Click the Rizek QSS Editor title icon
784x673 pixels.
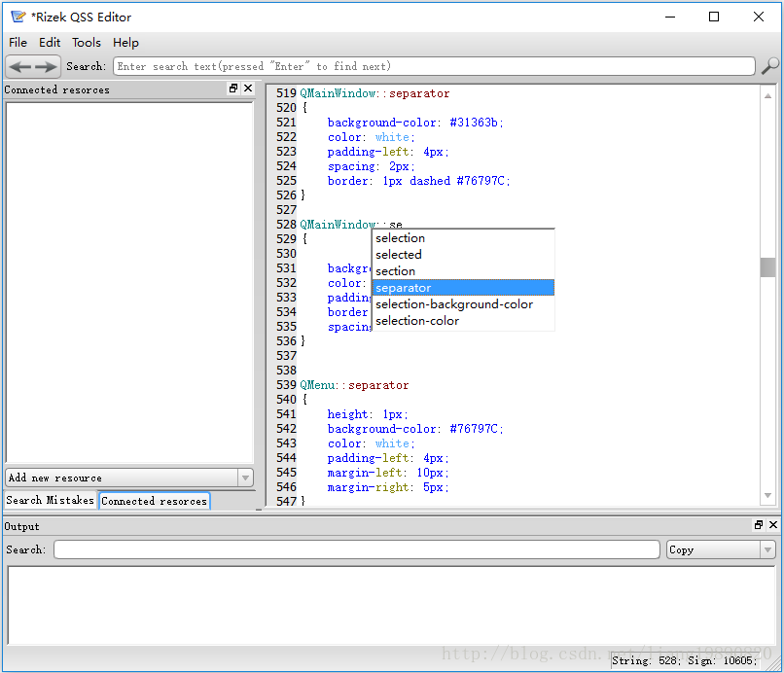(x=18, y=17)
